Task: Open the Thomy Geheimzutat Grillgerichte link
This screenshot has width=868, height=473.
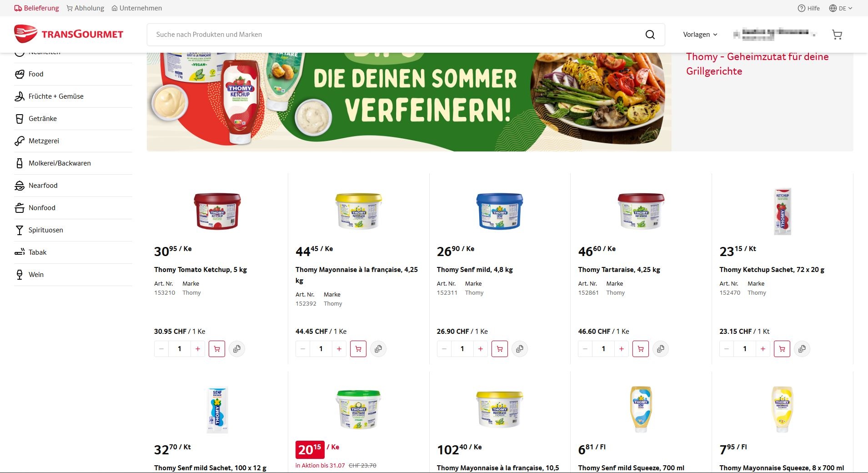Action: tap(757, 64)
